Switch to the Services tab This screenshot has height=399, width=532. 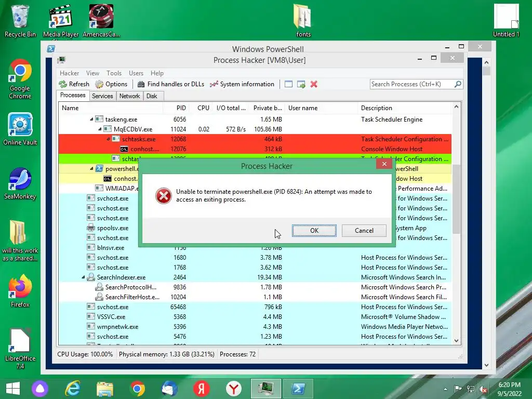pyautogui.click(x=102, y=96)
